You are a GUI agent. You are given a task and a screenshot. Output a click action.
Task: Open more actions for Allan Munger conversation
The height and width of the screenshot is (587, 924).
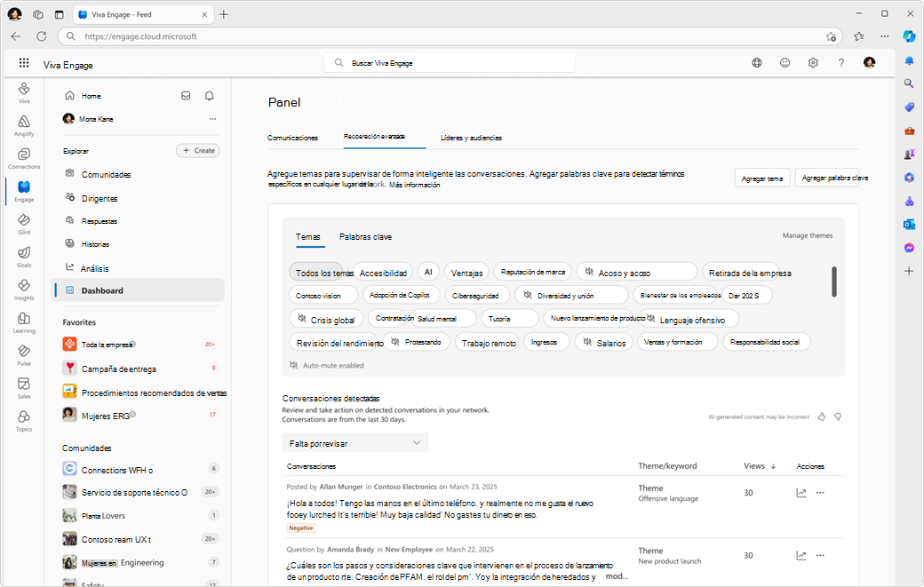pyautogui.click(x=820, y=493)
